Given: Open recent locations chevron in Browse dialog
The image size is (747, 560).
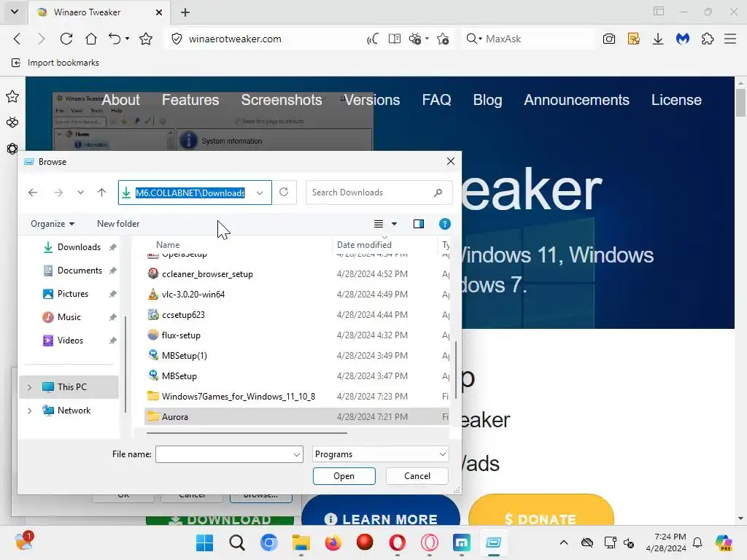Looking at the screenshot, I should pyautogui.click(x=80, y=192).
